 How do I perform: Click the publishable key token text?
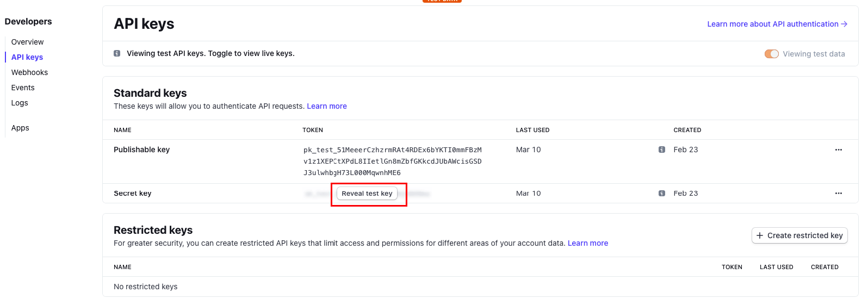pyautogui.click(x=392, y=161)
